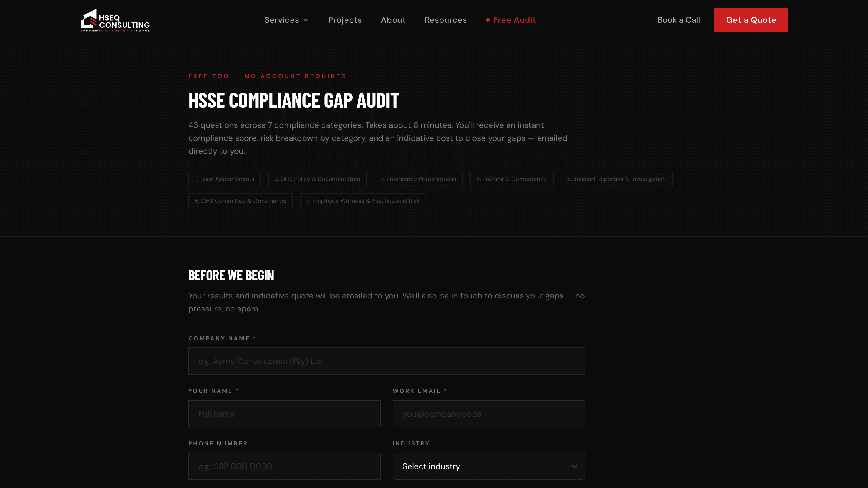Select OHS Committee & Governance tag
868x488 pixels.
240,201
